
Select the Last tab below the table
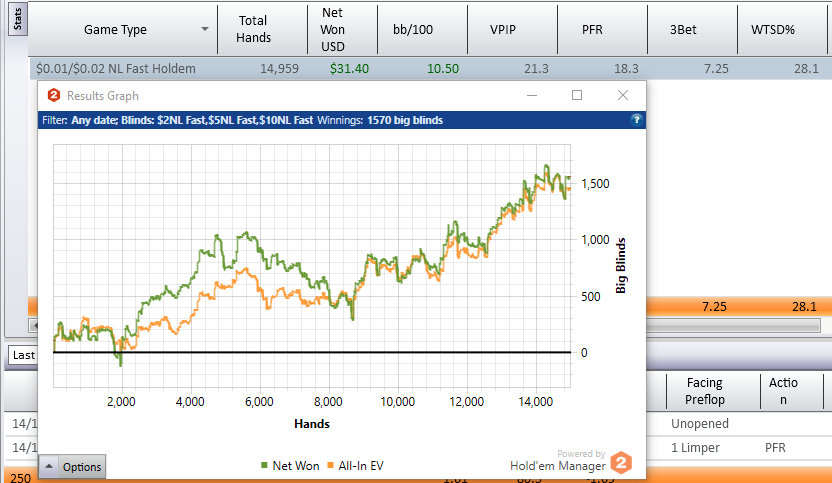[x=23, y=355]
